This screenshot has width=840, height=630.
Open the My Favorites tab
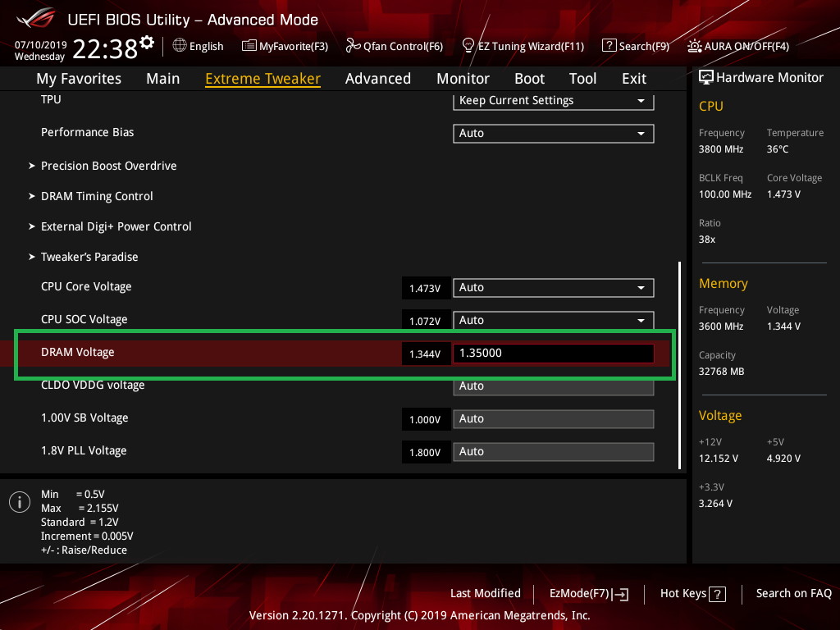tap(79, 79)
